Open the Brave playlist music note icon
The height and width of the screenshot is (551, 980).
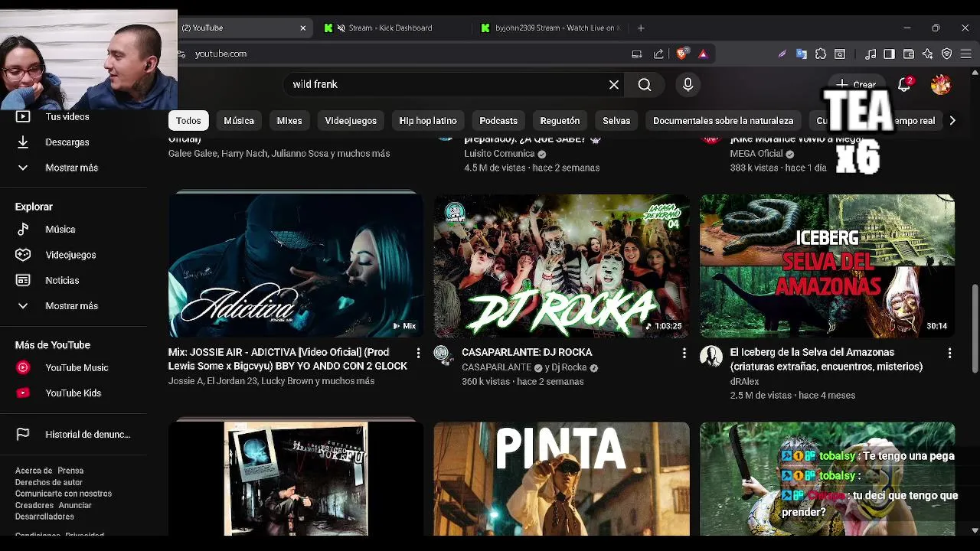point(871,54)
